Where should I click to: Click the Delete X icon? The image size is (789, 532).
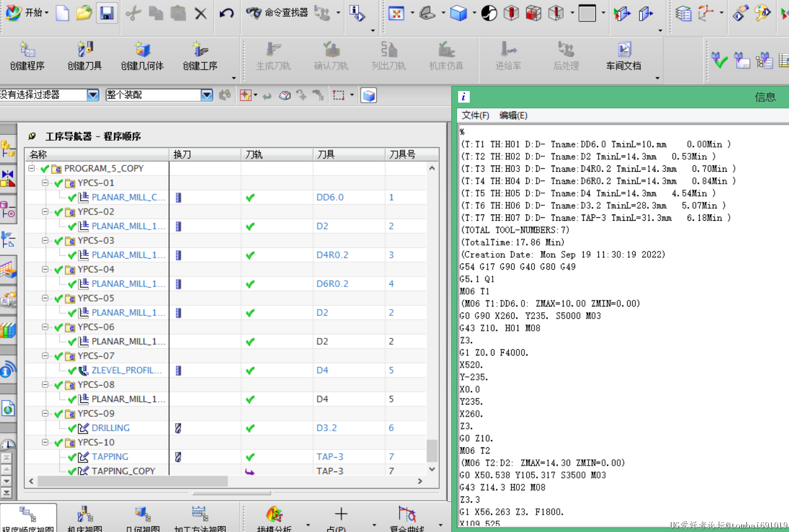[201, 13]
